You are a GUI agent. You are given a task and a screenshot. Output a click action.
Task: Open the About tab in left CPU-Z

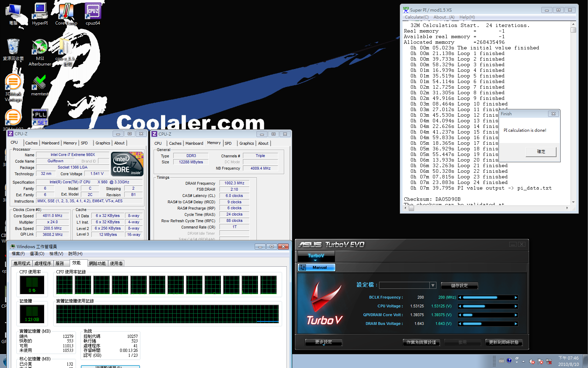[119, 143]
